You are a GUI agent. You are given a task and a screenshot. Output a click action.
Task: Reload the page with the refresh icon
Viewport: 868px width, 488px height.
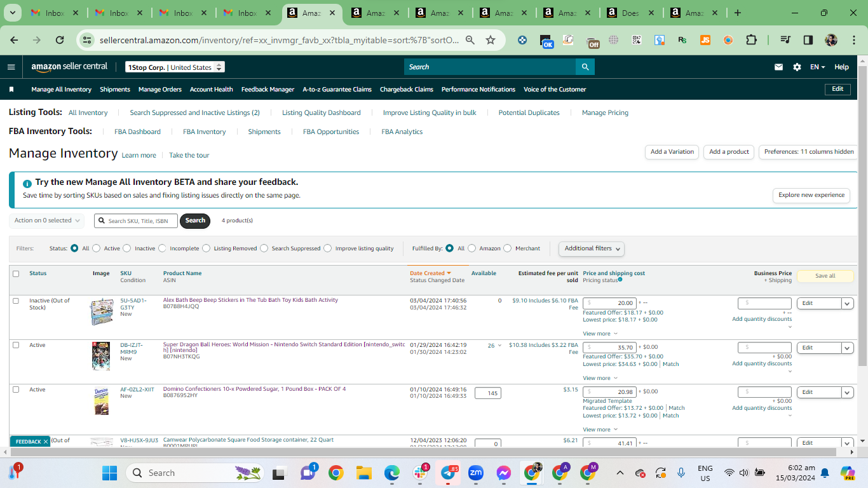point(60,40)
